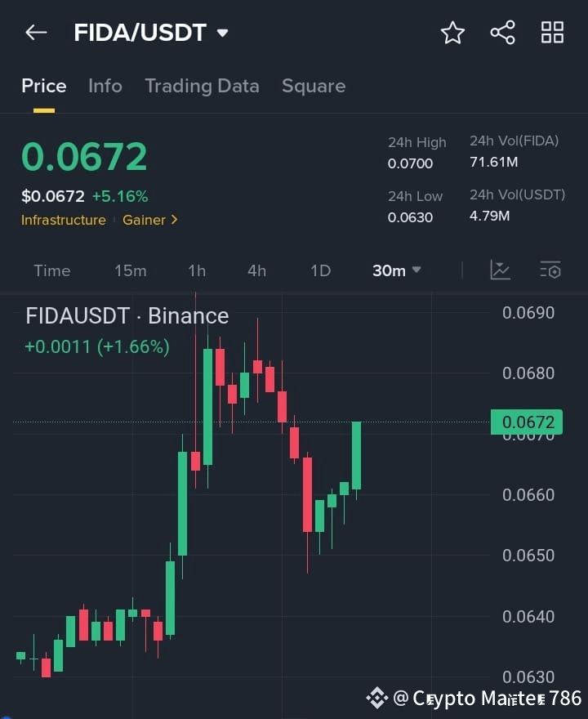Click the Binance watermark diamond icon

pos(376,698)
